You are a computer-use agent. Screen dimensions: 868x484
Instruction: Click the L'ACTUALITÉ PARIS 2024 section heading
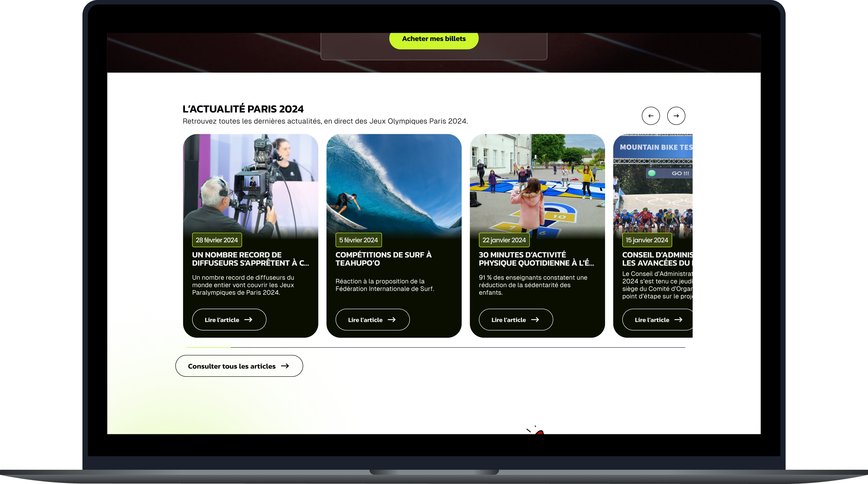(x=243, y=109)
